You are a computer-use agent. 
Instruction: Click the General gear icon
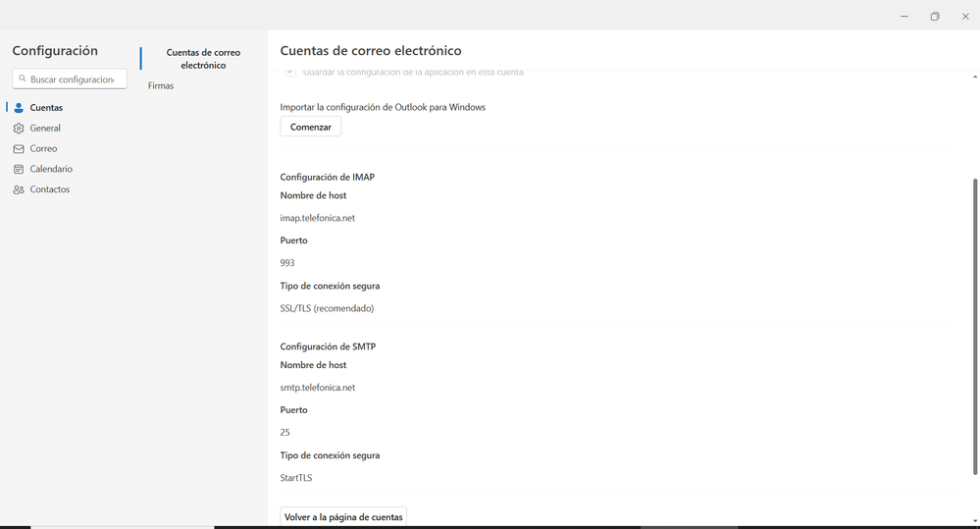(x=19, y=129)
